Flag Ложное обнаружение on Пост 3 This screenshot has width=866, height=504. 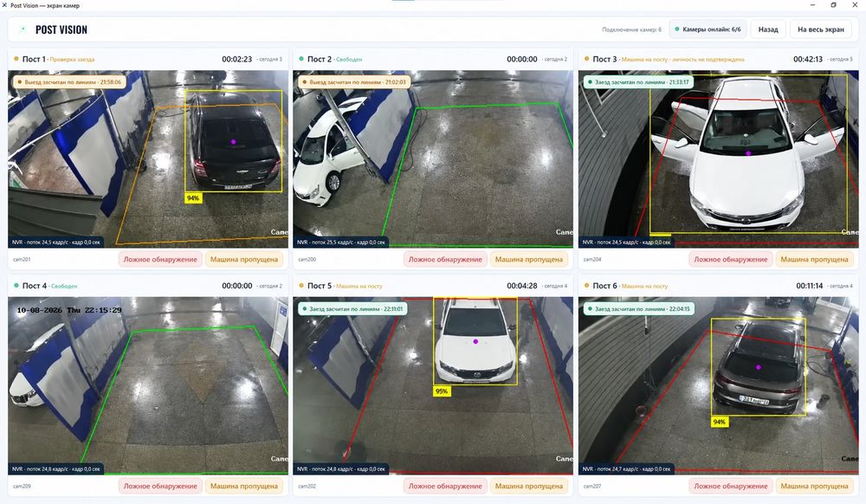731,260
